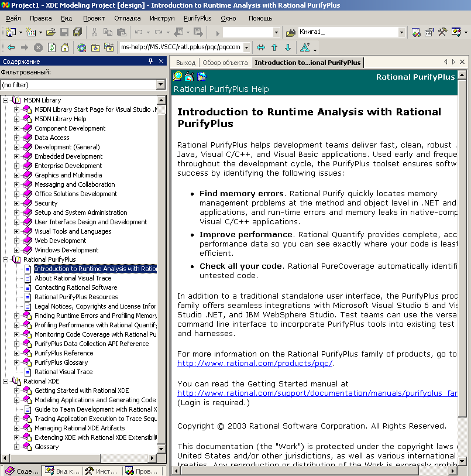Click the Start debugging play arrow
Screen dimensions: 471x476
click(x=217, y=33)
